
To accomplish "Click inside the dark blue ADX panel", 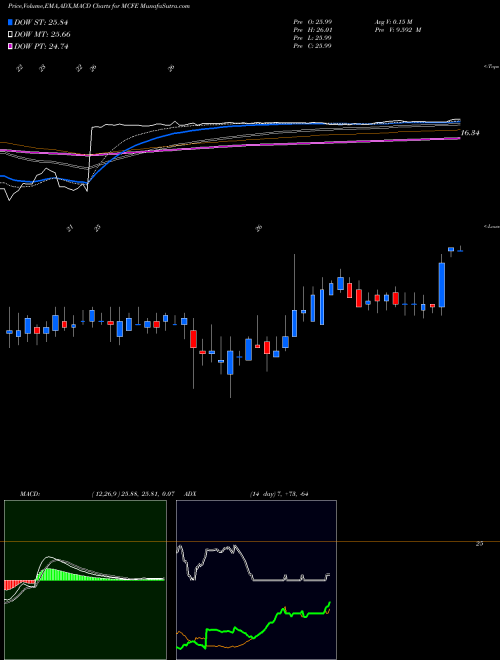I will pyautogui.click(x=256, y=580).
